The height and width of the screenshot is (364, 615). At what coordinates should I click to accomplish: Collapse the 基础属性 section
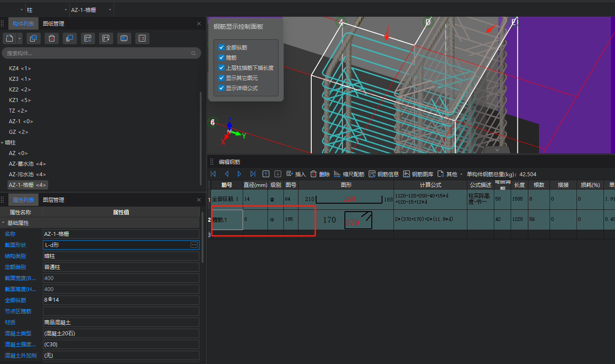[x=4, y=223]
